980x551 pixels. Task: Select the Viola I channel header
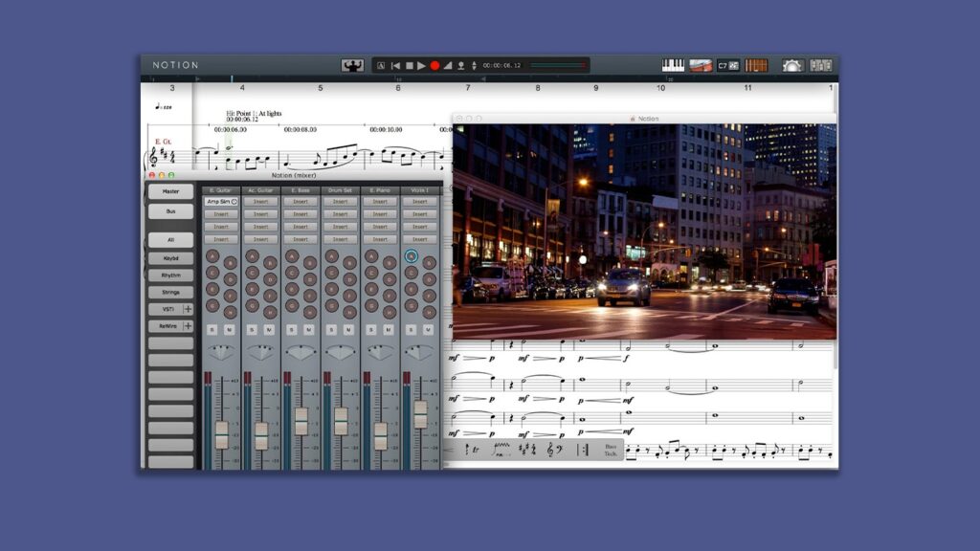coord(420,190)
